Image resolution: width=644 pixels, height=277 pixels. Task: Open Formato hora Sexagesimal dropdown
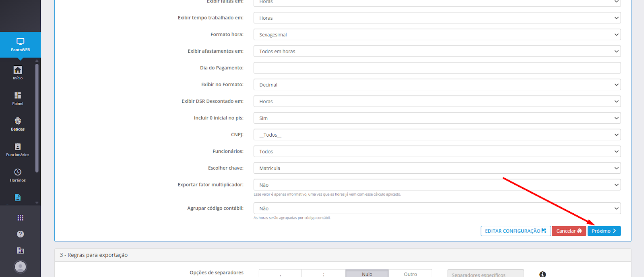(437, 35)
